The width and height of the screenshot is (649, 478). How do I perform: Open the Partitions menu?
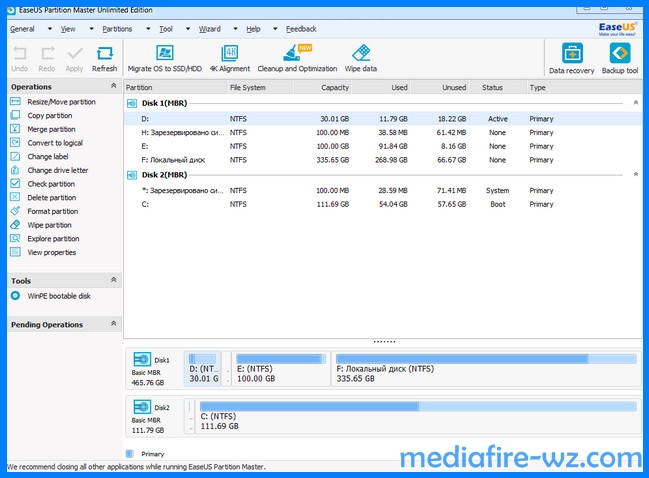(117, 29)
